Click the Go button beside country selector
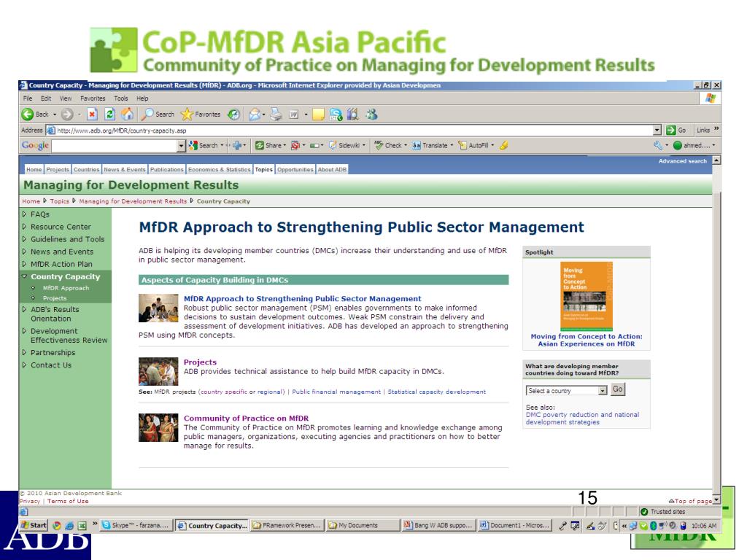The image size is (747, 560). point(618,389)
